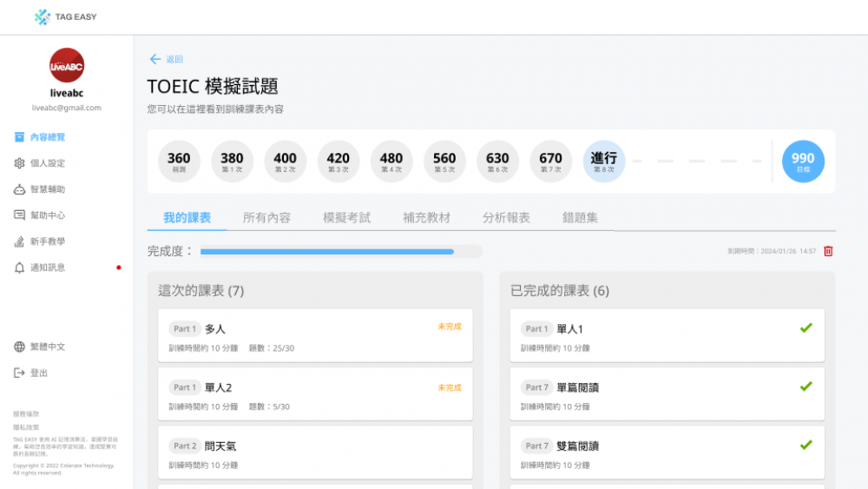Open the 新手教學 sidebar link

[x=47, y=241]
